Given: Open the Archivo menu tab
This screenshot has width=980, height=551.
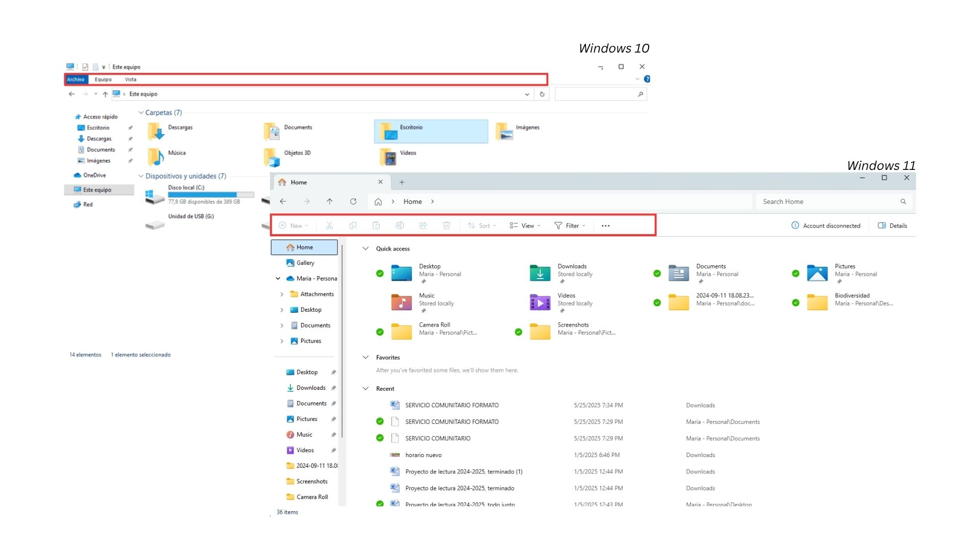Looking at the screenshot, I should tap(76, 80).
